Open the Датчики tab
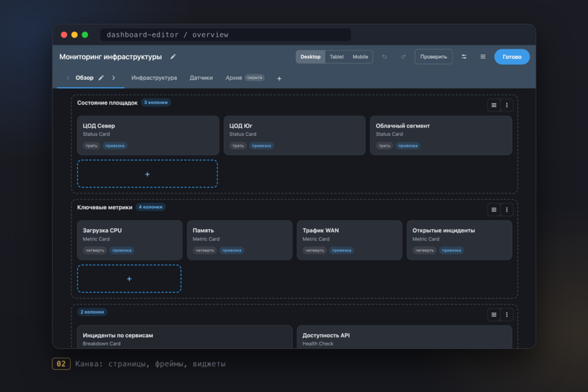This screenshot has height=392, width=588. (x=201, y=78)
